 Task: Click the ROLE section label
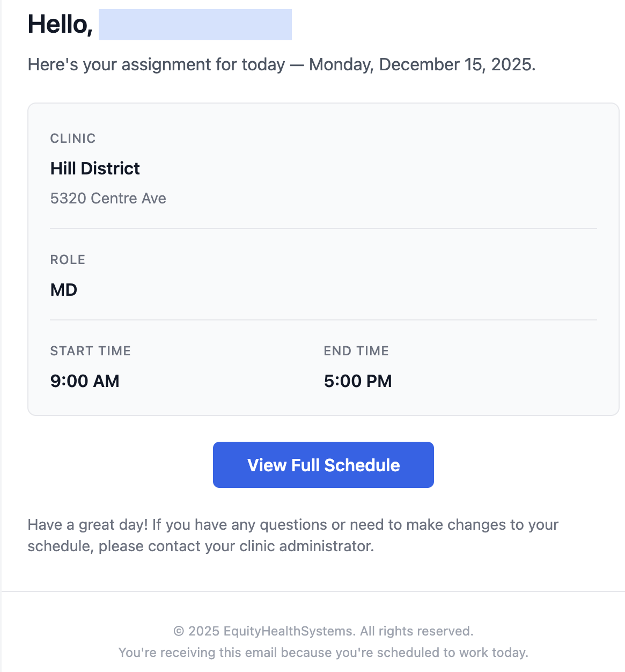(68, 260)
